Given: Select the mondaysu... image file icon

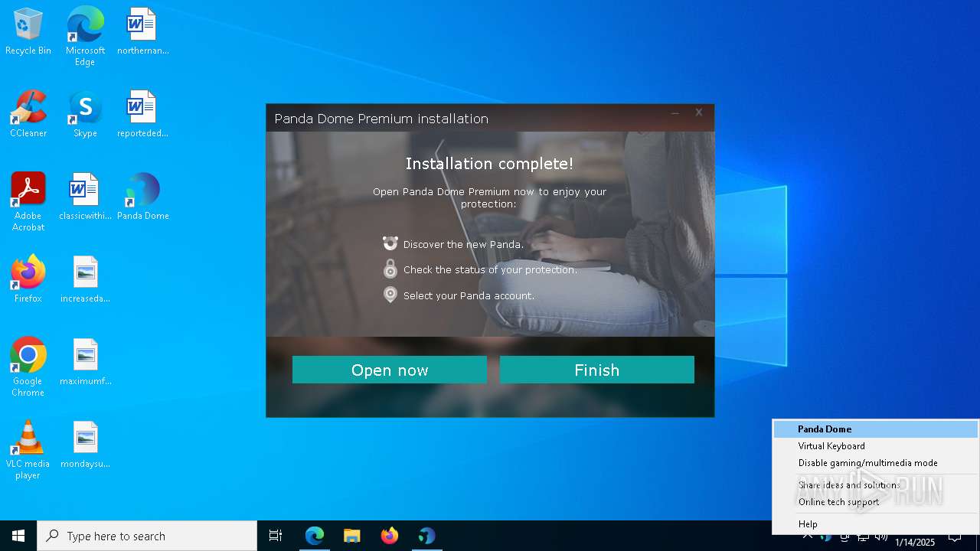Looking at the screenshot, I should 85,445.
